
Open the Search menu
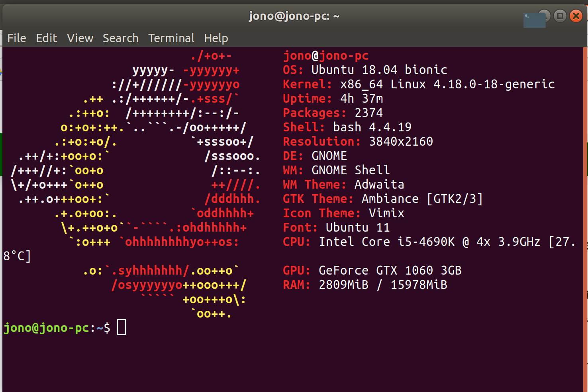tap(120, 38)
